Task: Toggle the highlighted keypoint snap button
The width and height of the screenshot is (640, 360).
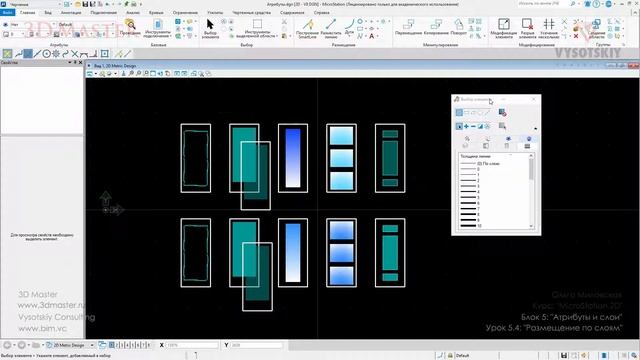Action: click(x=28, y=53)
